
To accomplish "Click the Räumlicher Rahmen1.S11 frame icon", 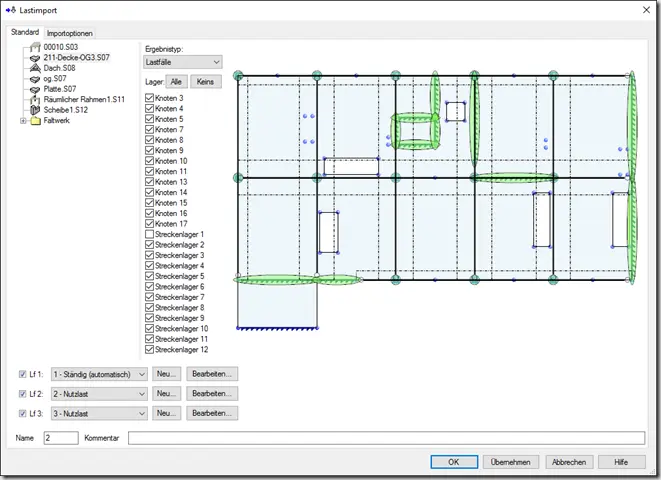I will coord(35,100).
